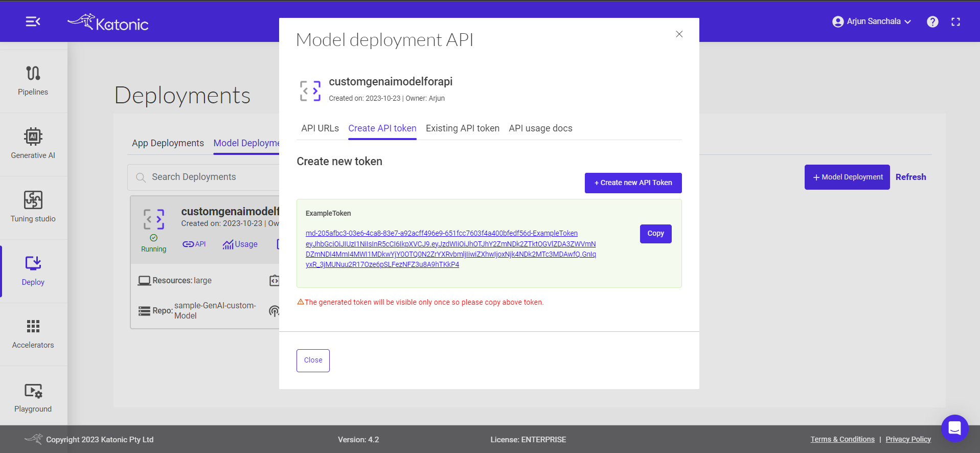This screenshot has height=453, width=980.
Task: Open Tuning studio from the sidebar
Action: coord(33,208)
